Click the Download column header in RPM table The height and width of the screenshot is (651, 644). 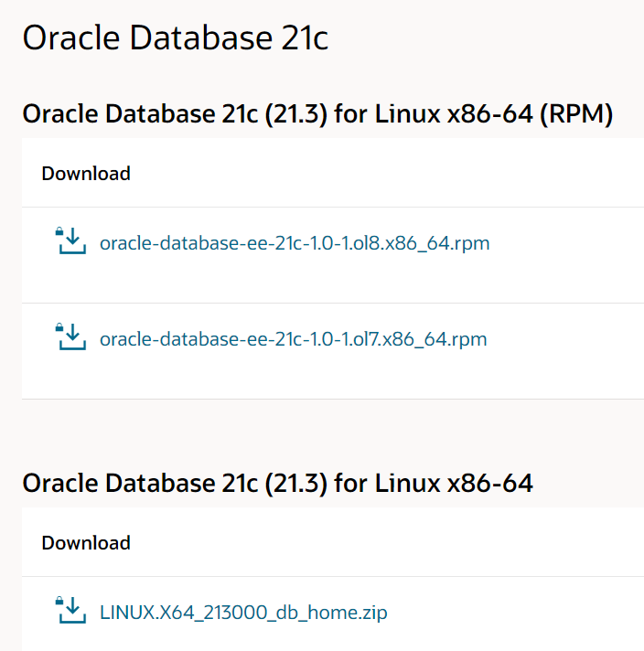[x=86, y=173]
